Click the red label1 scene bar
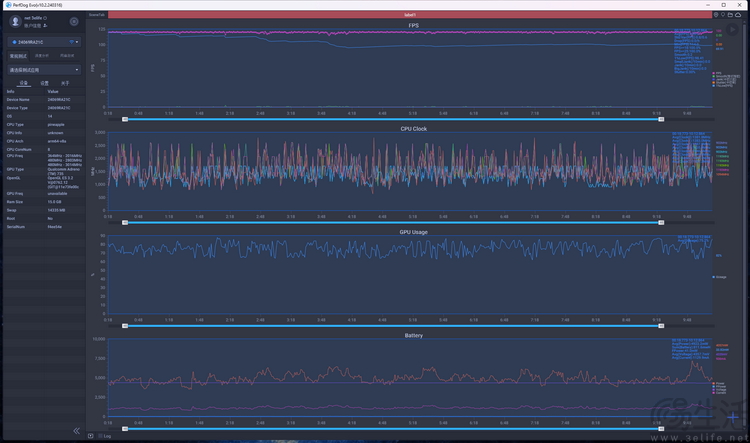The width and height of the screenshot is (750, 443). pos(410,15)
